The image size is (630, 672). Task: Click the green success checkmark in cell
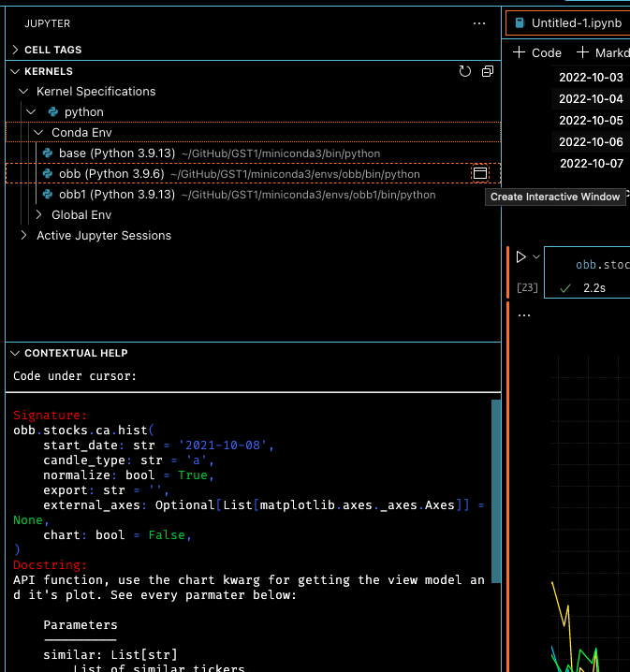(x=565, y=288)
